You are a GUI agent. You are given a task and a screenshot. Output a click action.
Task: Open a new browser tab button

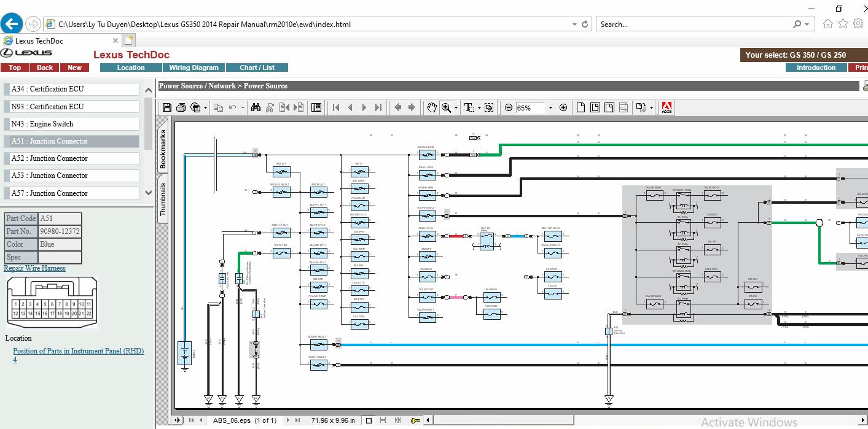pyautogui.click(x=128, y=41)
